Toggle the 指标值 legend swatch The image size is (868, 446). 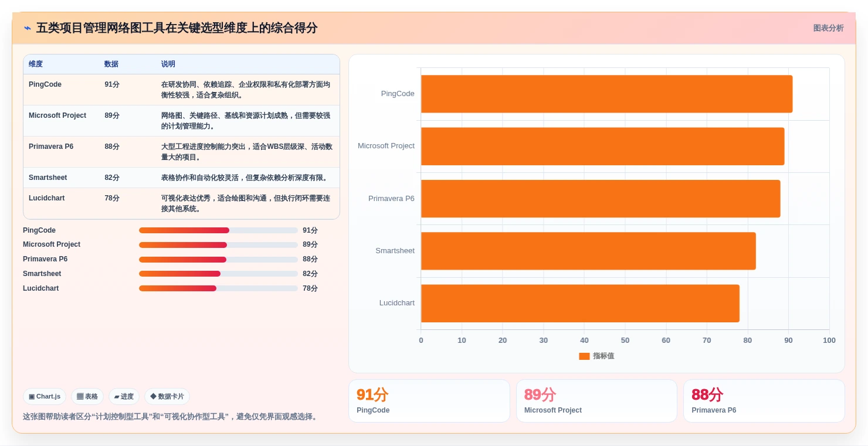(x=584, y=356)
